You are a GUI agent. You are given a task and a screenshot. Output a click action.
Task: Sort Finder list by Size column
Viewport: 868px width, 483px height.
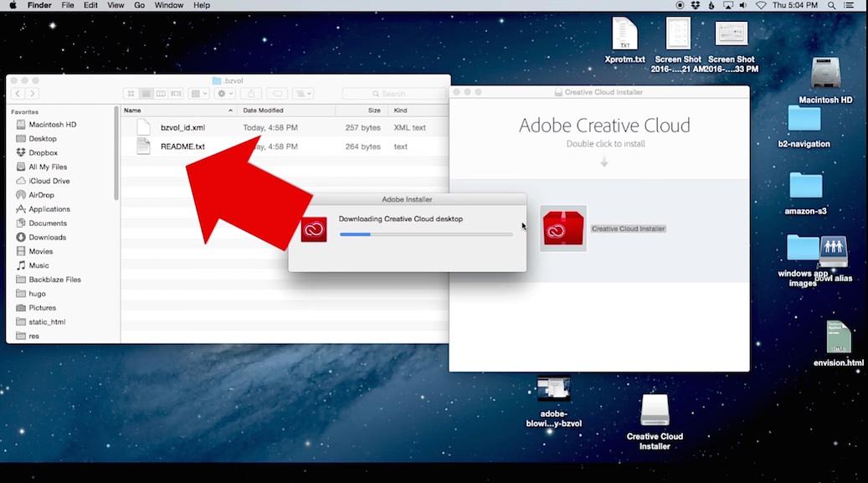362,110
